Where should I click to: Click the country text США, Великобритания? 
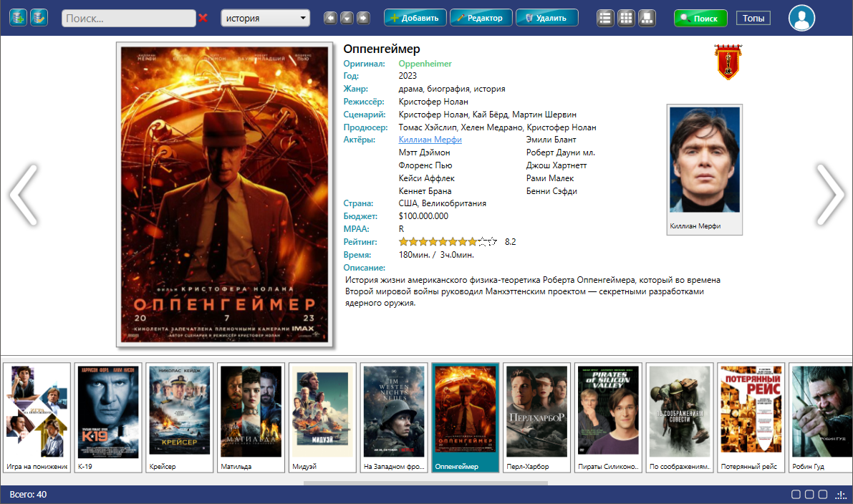pyautogui.click(x=443, y=203)
